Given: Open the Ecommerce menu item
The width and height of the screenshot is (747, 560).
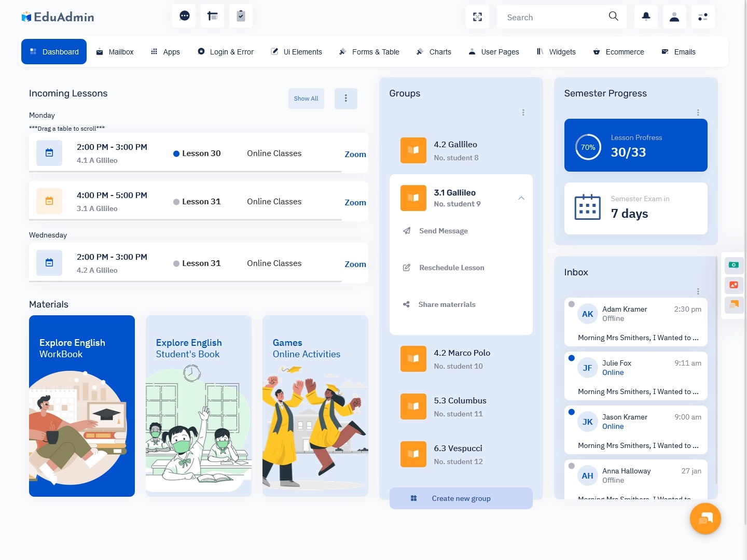Looking at the screenshot, I should [x=619, y=52].
